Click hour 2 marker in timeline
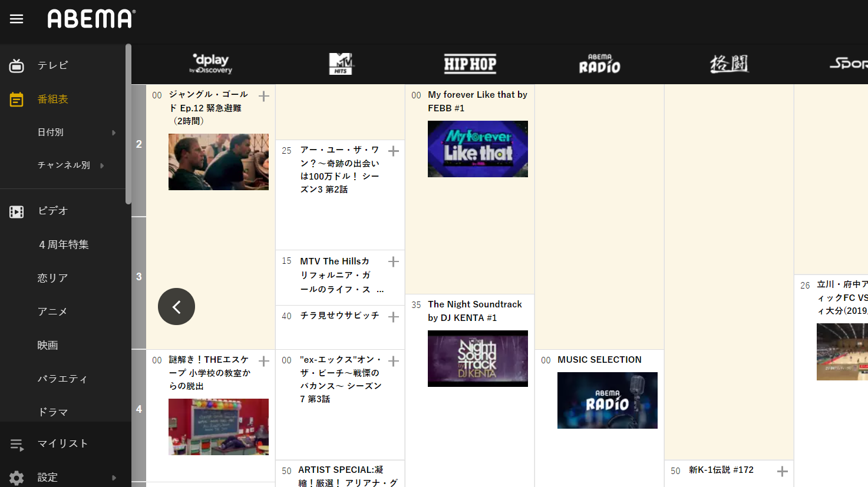Image resolution: width=868 pixels, height=487 pixels. click(139, 144)
